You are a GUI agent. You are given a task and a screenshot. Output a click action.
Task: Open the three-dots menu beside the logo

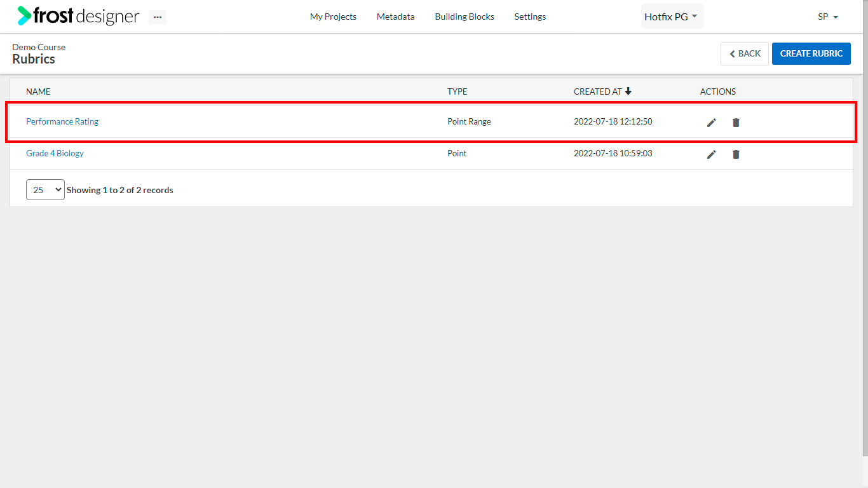coord(158,17)
